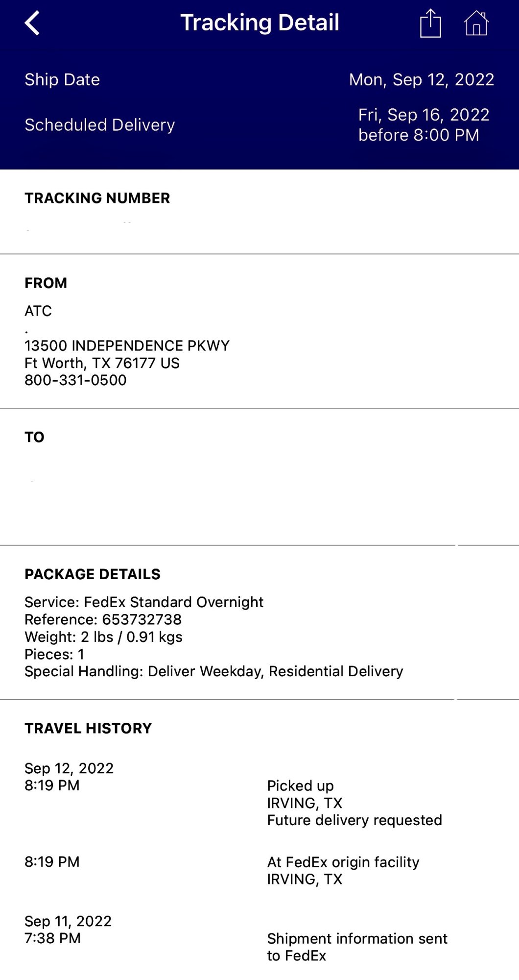Tap the home icon in header
The height and width of the screenshot is (980, 519).
pyautogui.click(x=476, y=23)
